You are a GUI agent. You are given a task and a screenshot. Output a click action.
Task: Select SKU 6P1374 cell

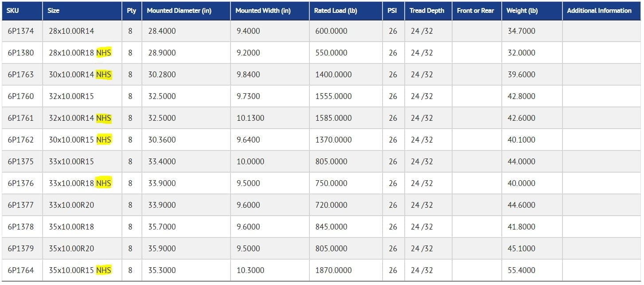click(x=20, y=31)
